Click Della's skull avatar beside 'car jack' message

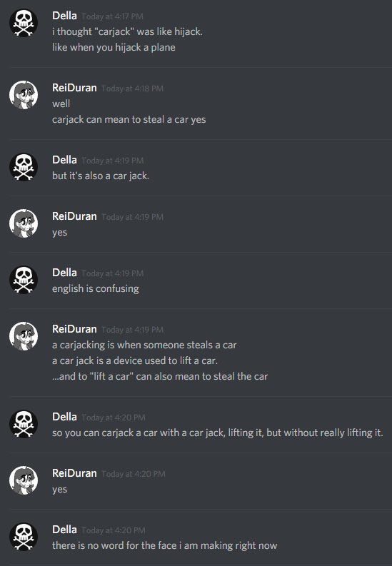(x=24, y=167)
